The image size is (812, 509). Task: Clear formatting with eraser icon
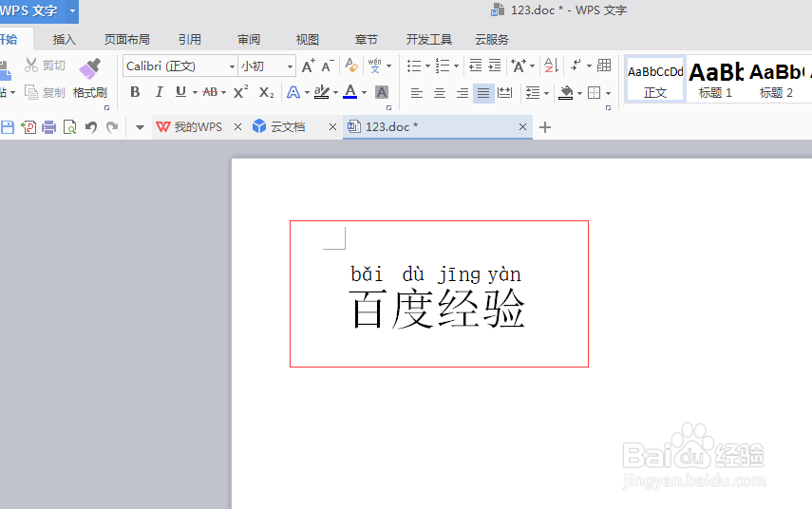point(351,66)
